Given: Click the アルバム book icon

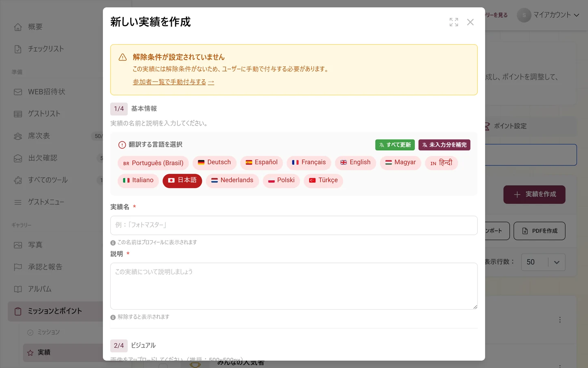Looking at the screenshot, I should coord(18,289).
